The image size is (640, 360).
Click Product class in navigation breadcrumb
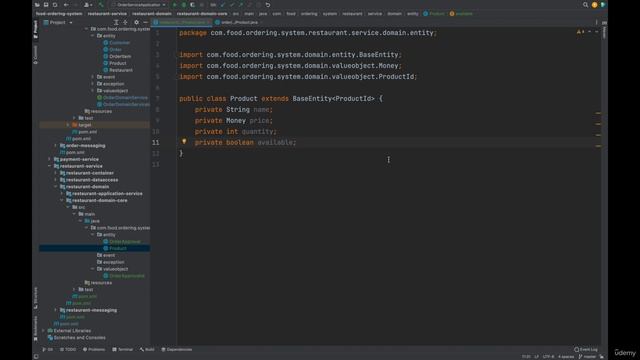[434, 14]
